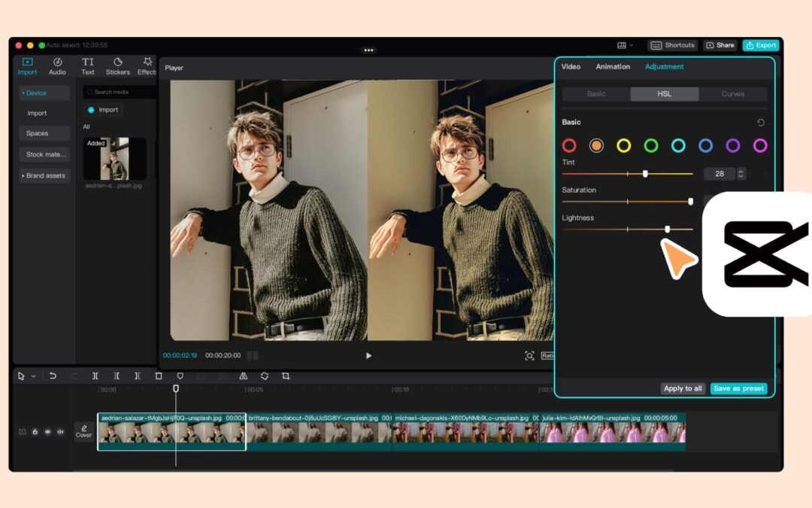
Task: Toggle full-screen preview icon
Action: [529, 355]
